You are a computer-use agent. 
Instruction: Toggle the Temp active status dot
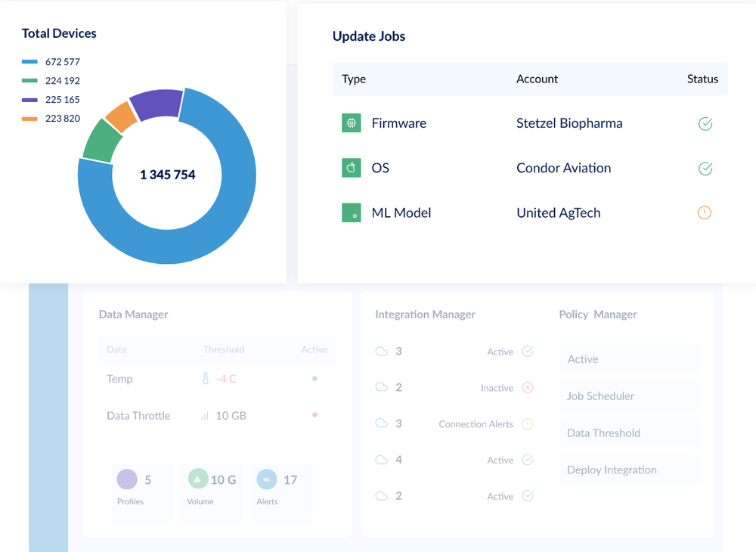314,379
